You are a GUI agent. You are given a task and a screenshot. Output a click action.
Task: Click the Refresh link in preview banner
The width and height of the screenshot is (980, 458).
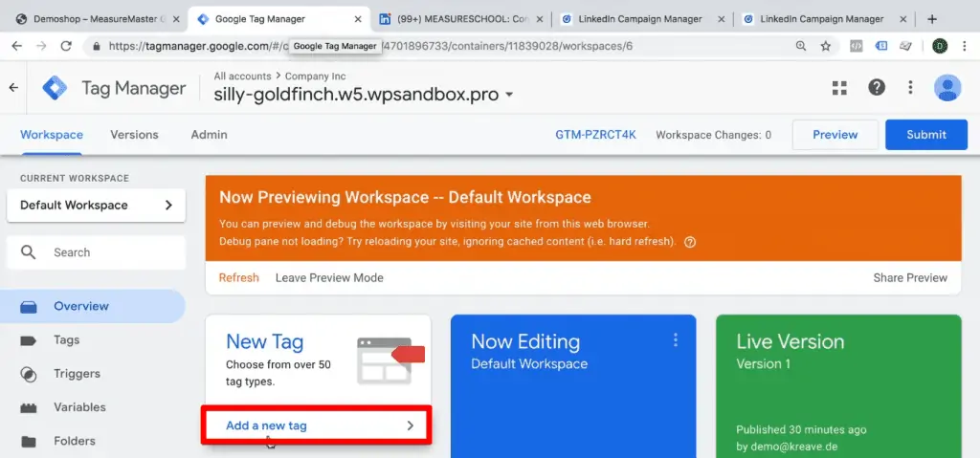coord(238,277)
